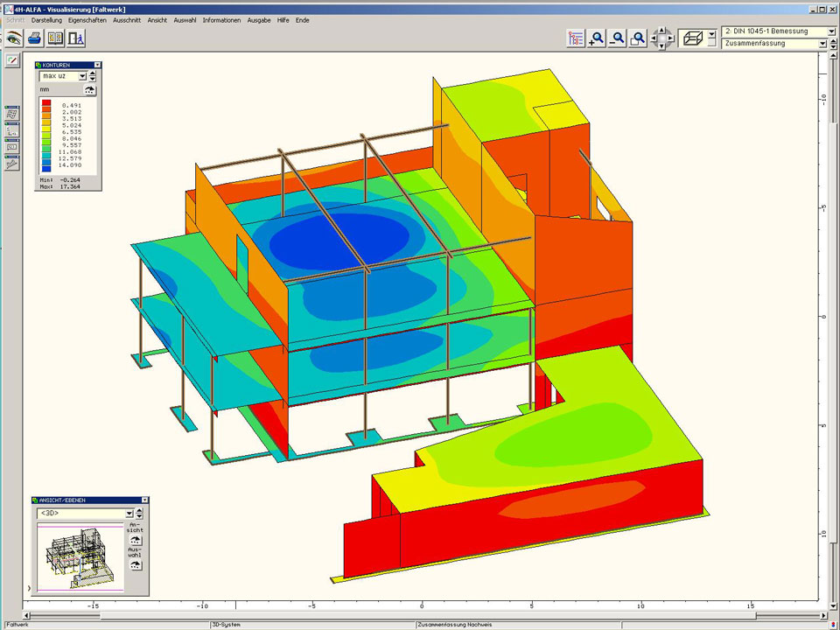
Task: Click the zoom out magnifier icon
Action: 618,38
